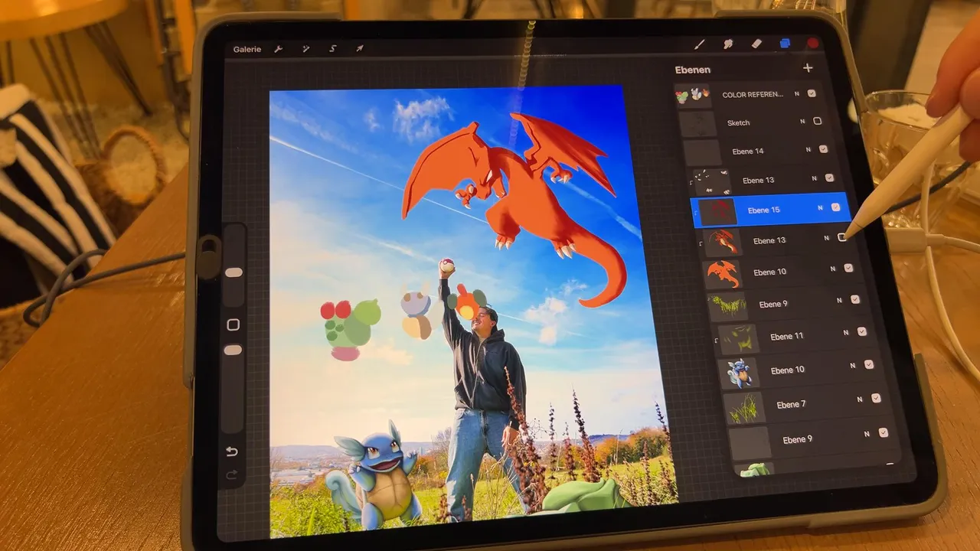Screen dimensions: 980x551
Task: Hide the Ebene 11 layer
Action: [862, 331]
